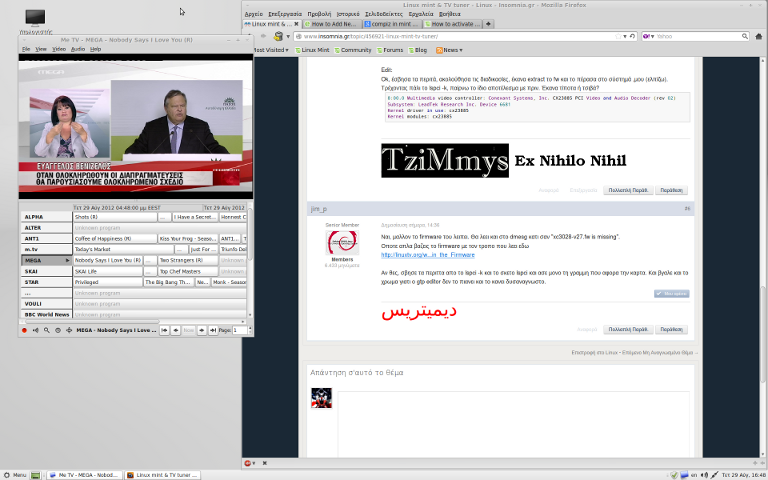Go to next EPG page in Me TV
This screenshot has width=768, height=480.
(x=201, y=331)
